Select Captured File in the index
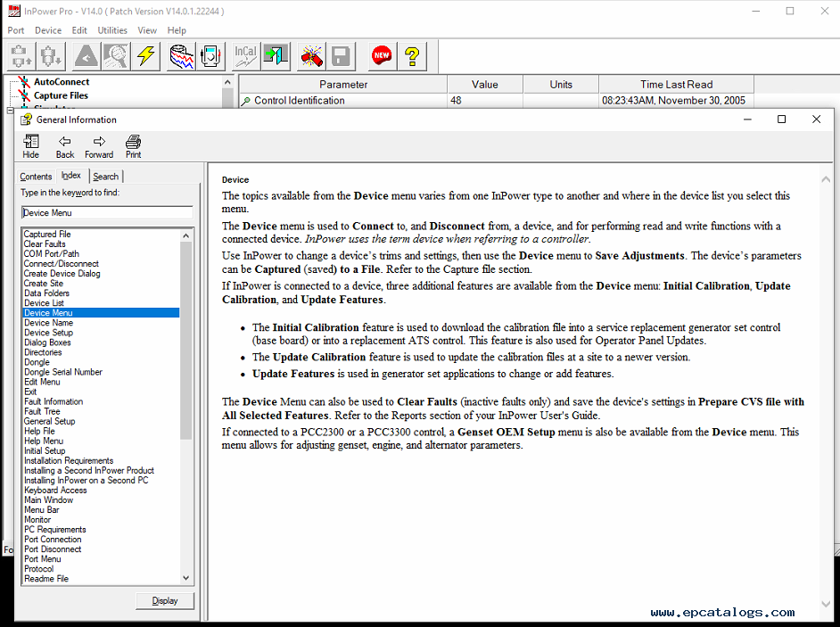The image size is (840, 627). tap(47, 235)
